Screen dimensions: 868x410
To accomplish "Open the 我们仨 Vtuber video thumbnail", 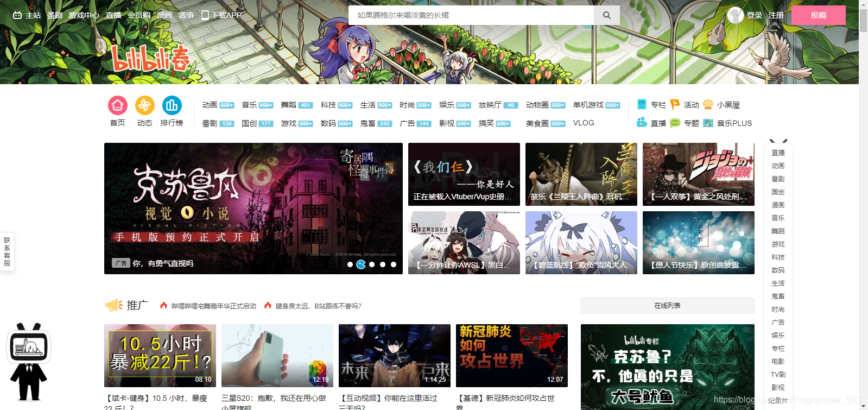I will click(464, 174).
